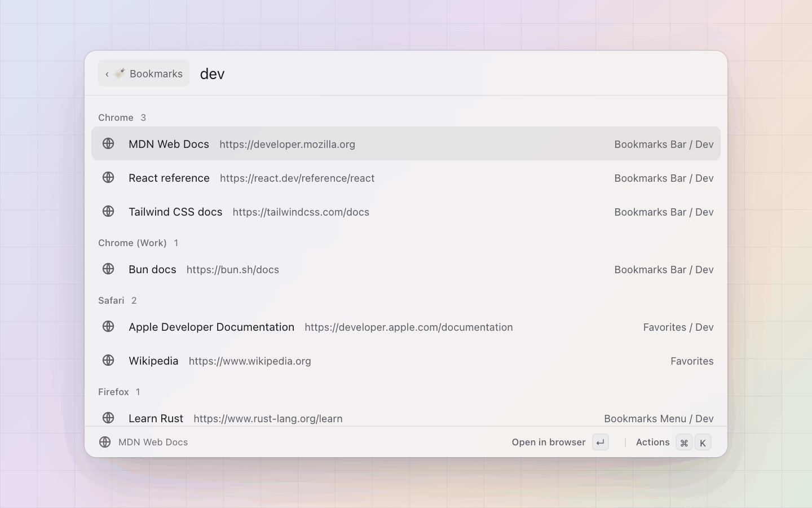This screenshot has width=812, height=508.
Task: Click the https://tailwindcss.com/docs URL
Action: click(x=301, y=212)
